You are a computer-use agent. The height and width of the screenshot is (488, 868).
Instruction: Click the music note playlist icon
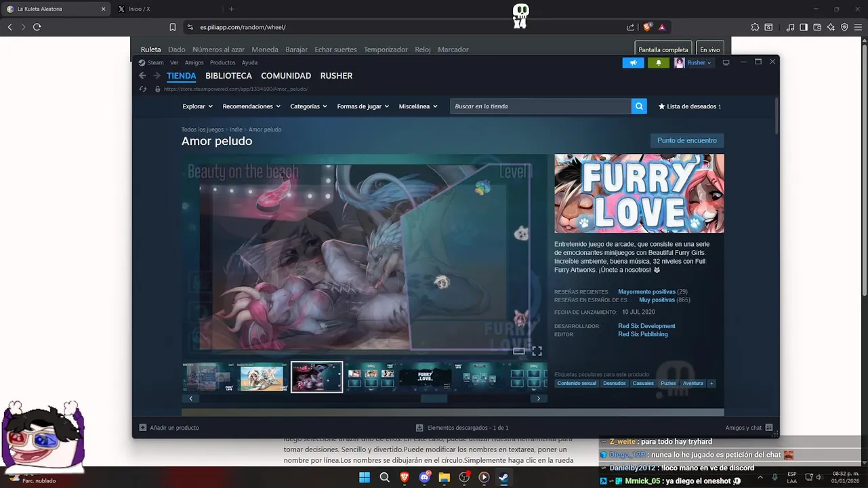pos(790,27)
